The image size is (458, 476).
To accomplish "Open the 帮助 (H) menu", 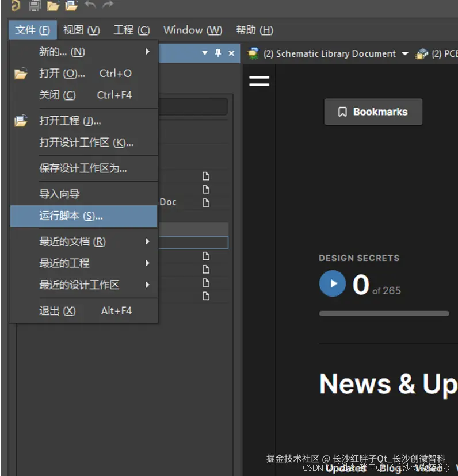I will pos(254,30).
